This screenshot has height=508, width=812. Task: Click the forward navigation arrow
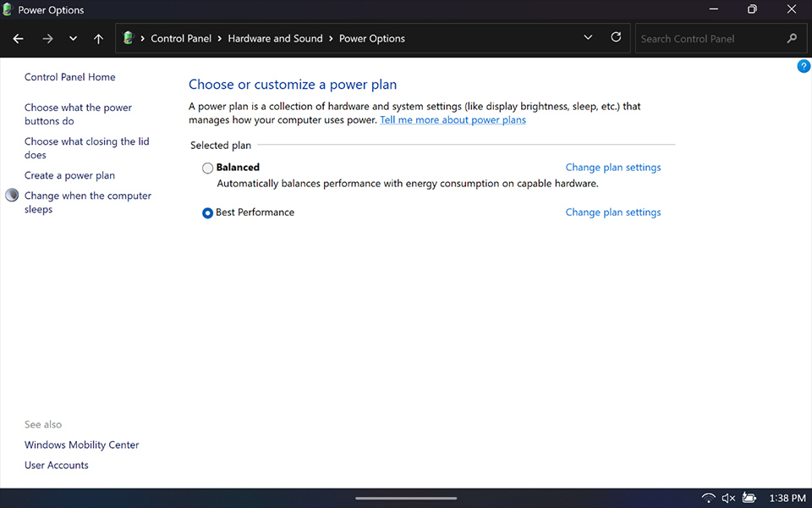pyautogui.click(x=47, y=39)
